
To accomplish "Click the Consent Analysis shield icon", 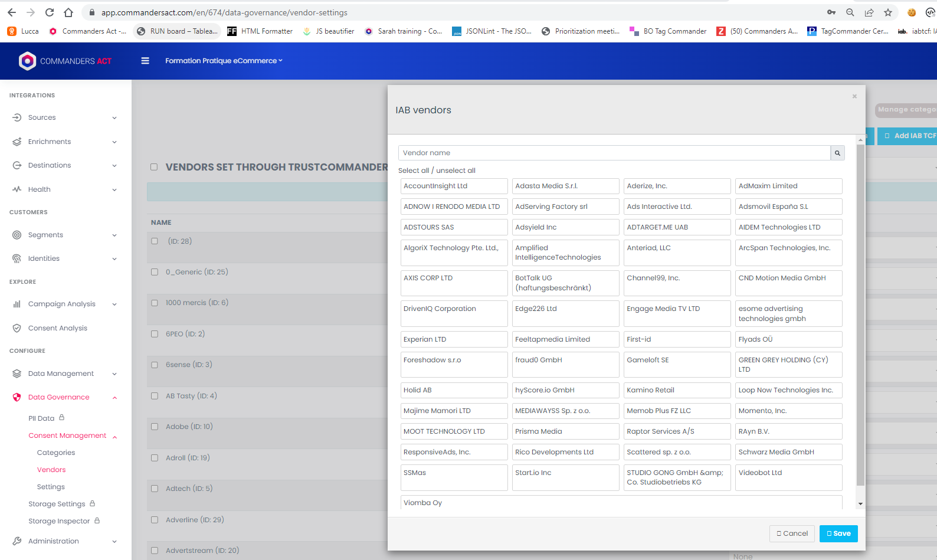I will (17, 328).
